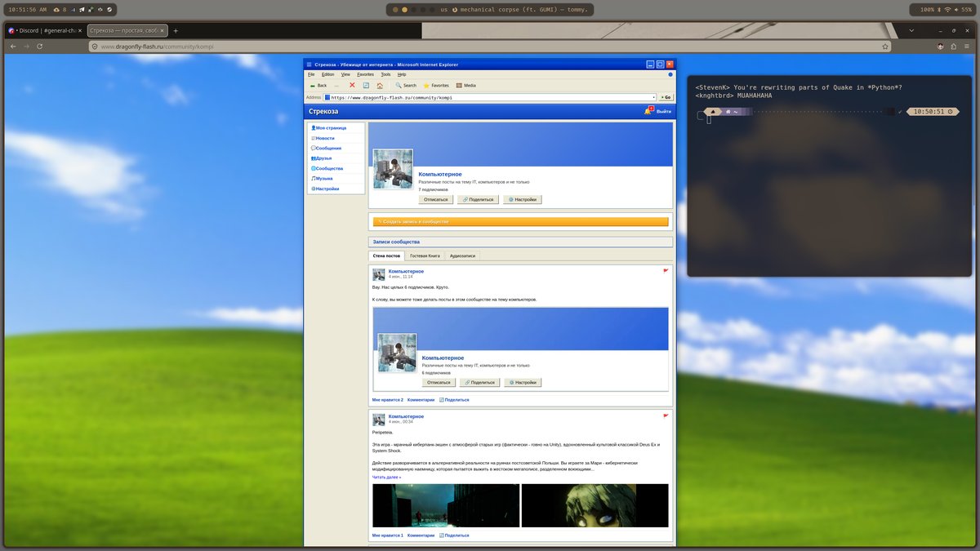The width and height of the screenshot is (980, 551).
Task: Open left Peripeteia screenshot thumbnail
Action: (x=446, y=505)
